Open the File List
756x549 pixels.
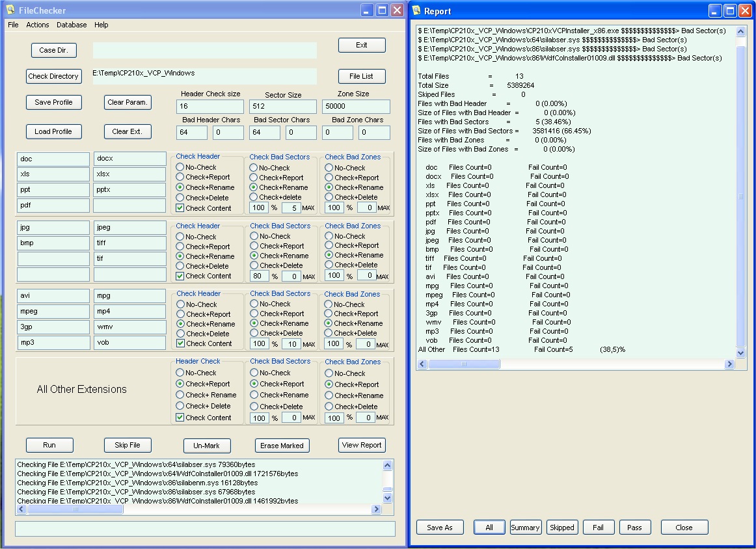(362, 76)
